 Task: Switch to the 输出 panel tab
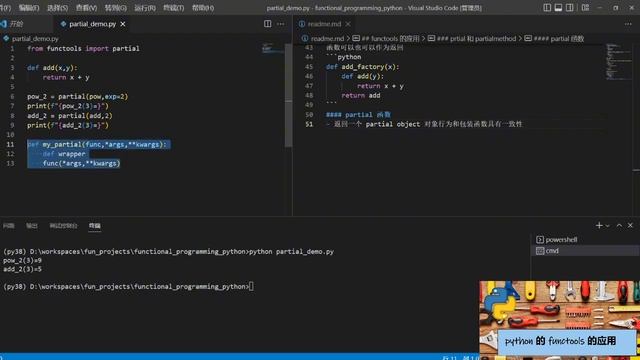point(31,226)
